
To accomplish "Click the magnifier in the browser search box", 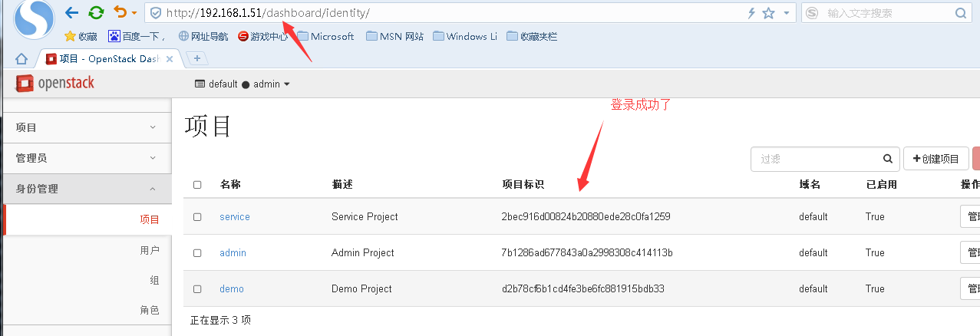I will coord(961,13).
